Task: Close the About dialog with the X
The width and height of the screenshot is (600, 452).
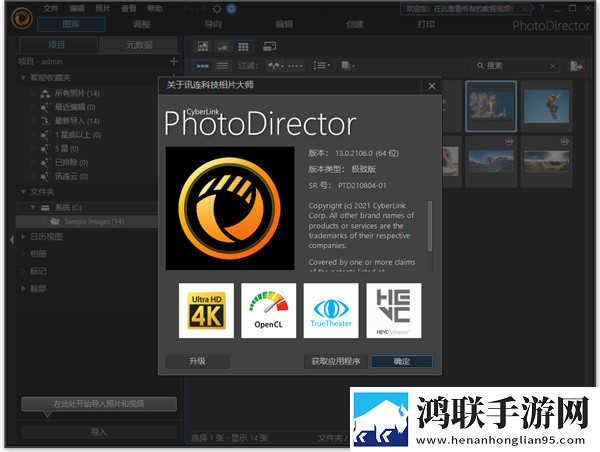Action: click(432, 86)
